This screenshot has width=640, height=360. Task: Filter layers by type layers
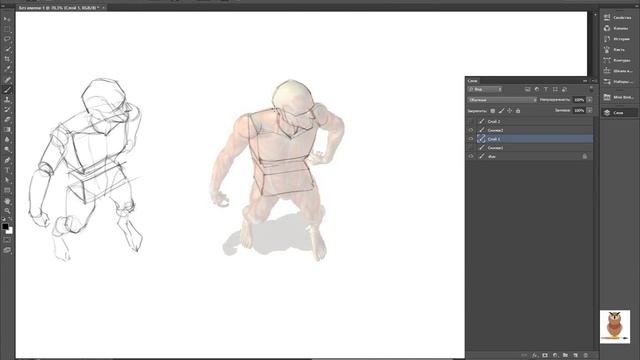click(546, 89)
